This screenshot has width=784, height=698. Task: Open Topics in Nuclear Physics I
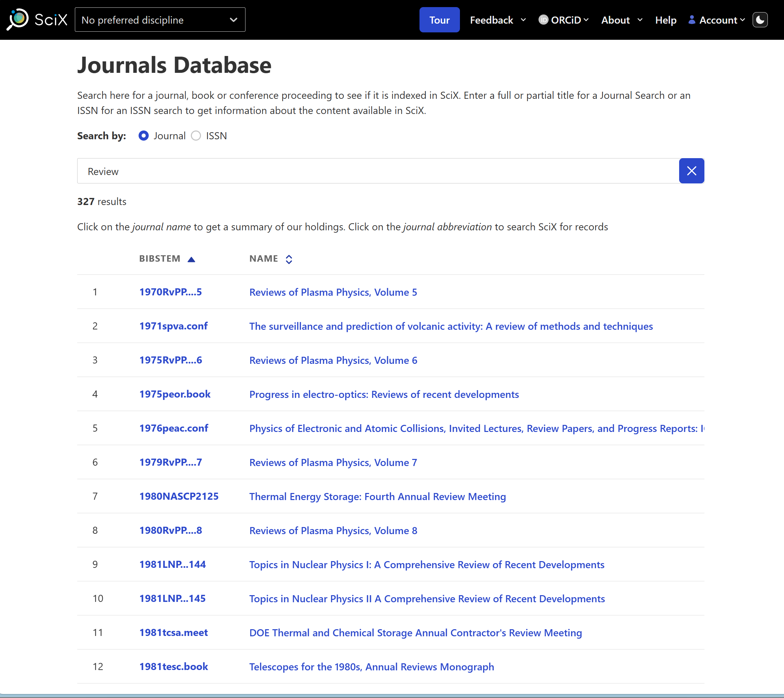(427, 565)
